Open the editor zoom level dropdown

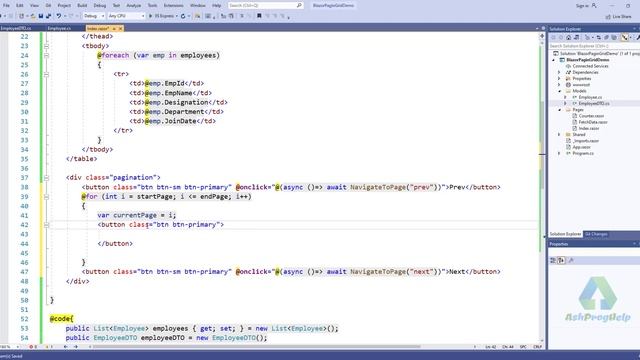(17, 347)
